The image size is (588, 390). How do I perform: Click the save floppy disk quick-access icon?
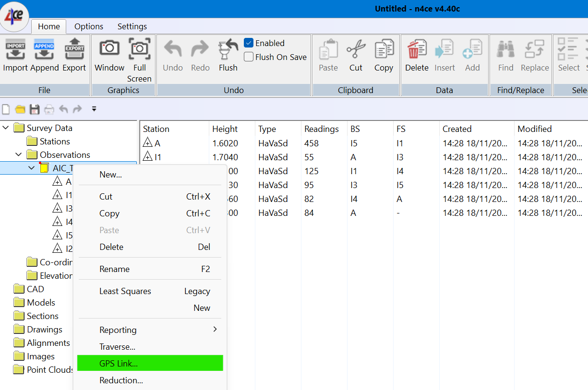click(35, 109)
